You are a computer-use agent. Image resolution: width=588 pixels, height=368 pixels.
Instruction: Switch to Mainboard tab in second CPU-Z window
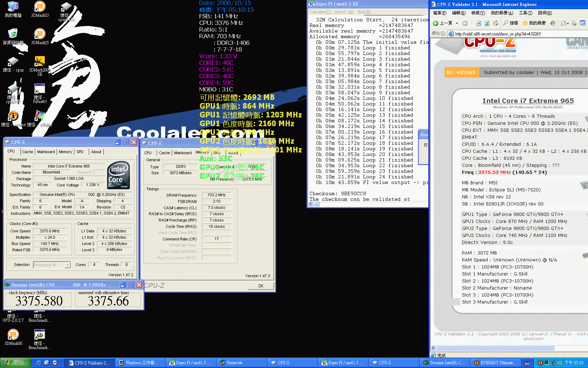[x=183, y=153]
